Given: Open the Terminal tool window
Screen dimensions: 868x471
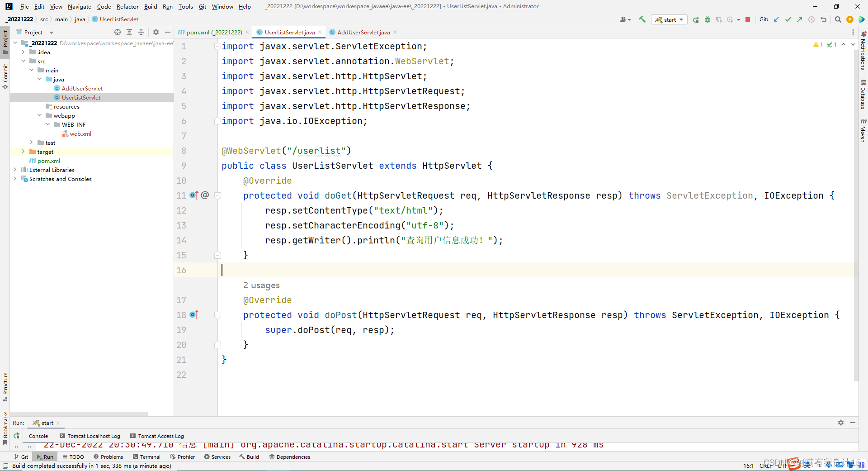Looking at the screenshot, I should [x=146, y=457].
